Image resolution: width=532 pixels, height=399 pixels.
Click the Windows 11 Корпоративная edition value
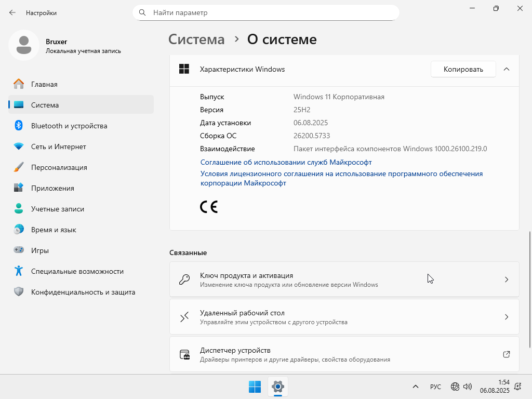click(339, 97)
